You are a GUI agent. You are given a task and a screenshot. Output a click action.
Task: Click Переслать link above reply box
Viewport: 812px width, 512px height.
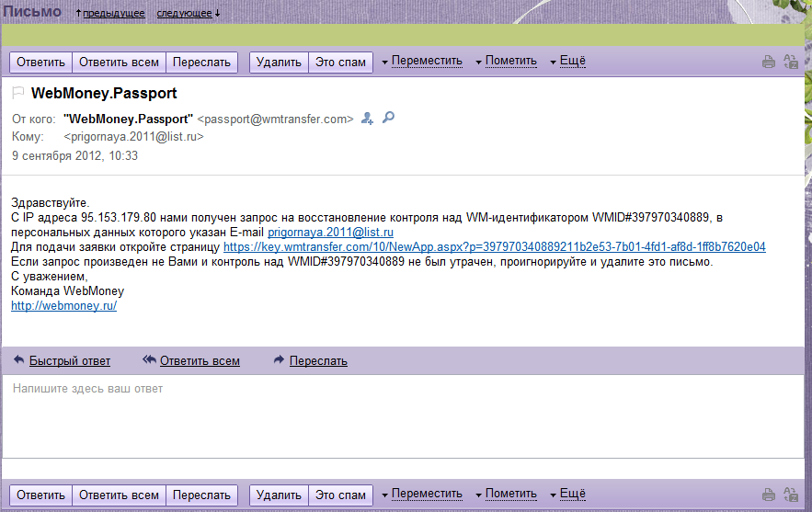(x=318, y=361)
